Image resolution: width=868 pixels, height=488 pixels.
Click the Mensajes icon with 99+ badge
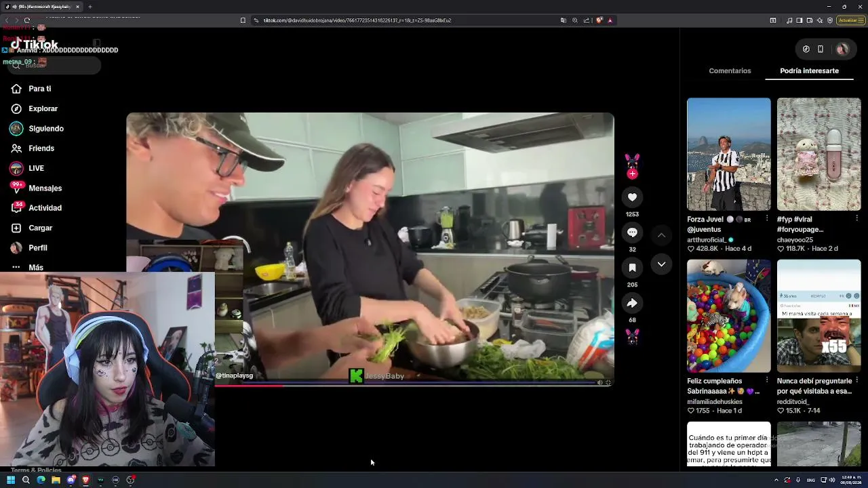(16, 188)
